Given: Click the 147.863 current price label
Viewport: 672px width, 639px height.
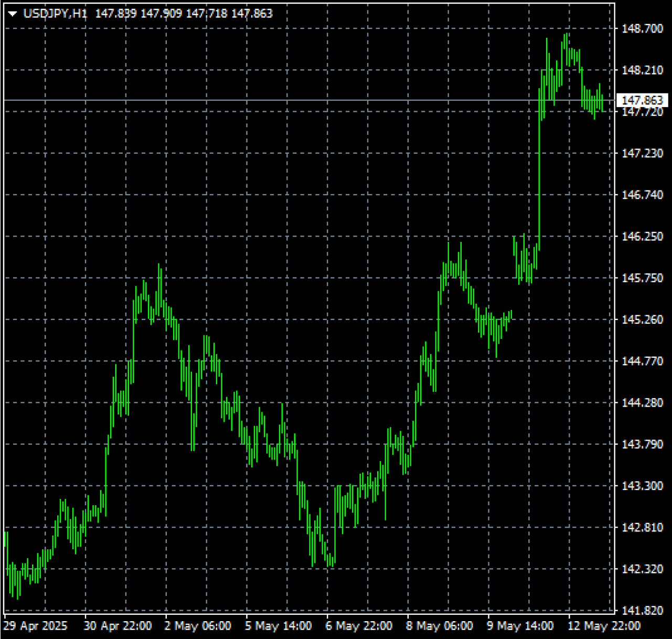Looking at the screenshot, I should [642, 100].
